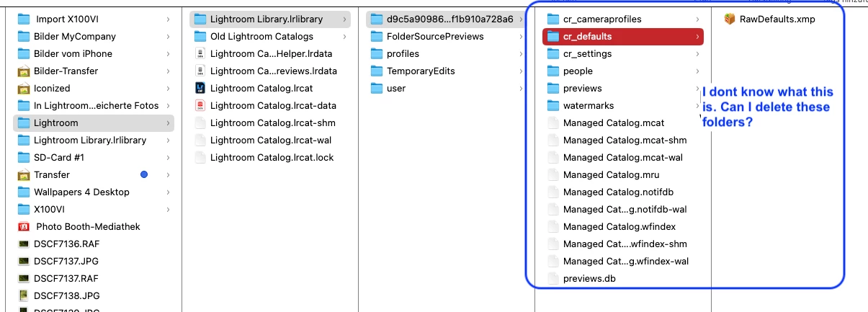The height and width of the screenshot is (312, 868).
Task: Click the Iconized folder icon
Action: click(x=24, y=88)
